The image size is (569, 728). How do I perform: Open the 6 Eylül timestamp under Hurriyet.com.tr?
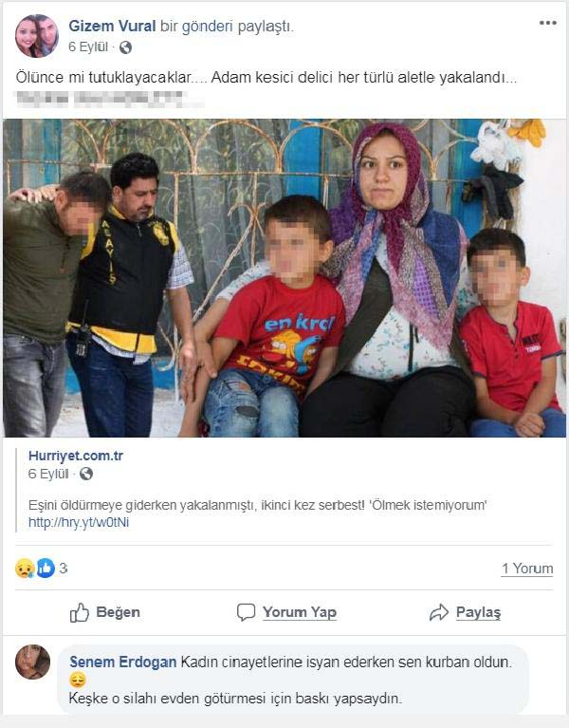tap(48, 474)
